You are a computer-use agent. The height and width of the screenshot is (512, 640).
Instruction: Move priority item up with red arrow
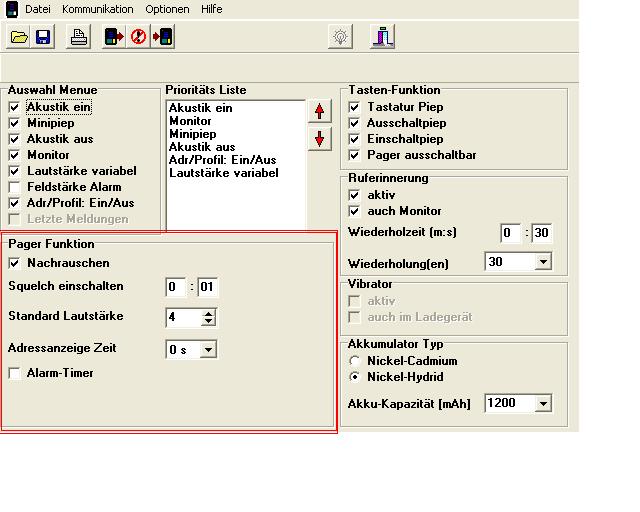[x=319, y=111]
